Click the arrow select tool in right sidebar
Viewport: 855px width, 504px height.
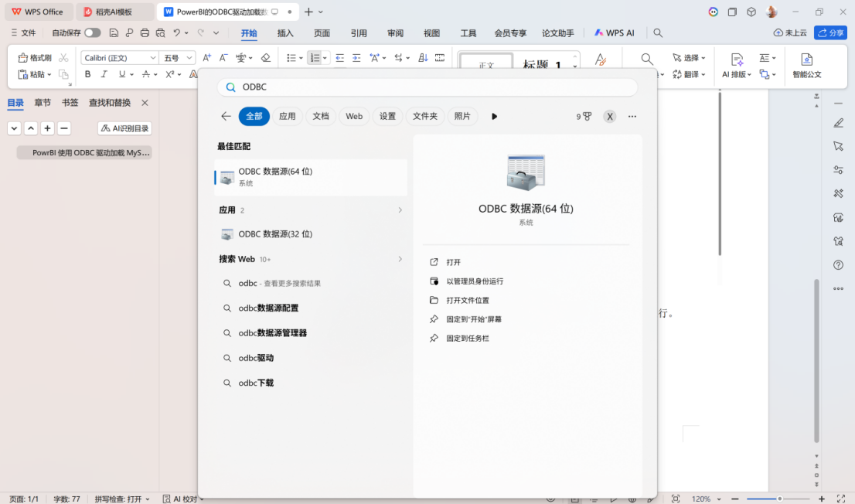839,146
